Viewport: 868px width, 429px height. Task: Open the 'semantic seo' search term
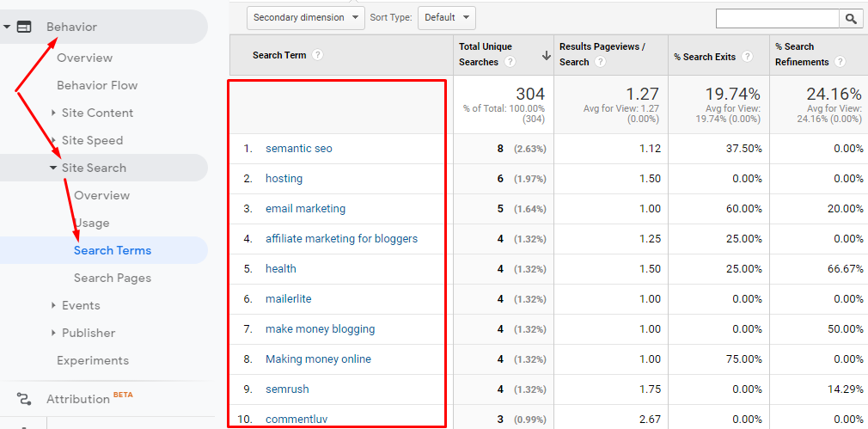coord(299,149)
